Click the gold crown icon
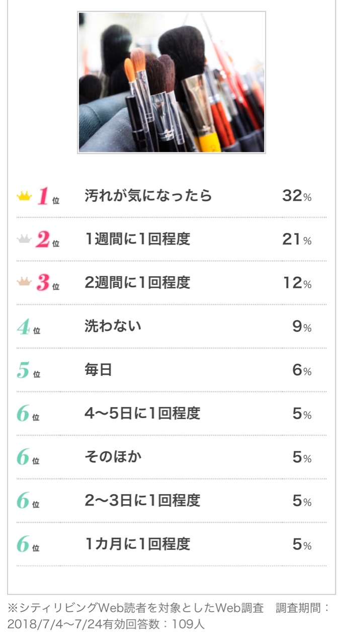This screenshot has width=344, height=644. tap(24, 196)
